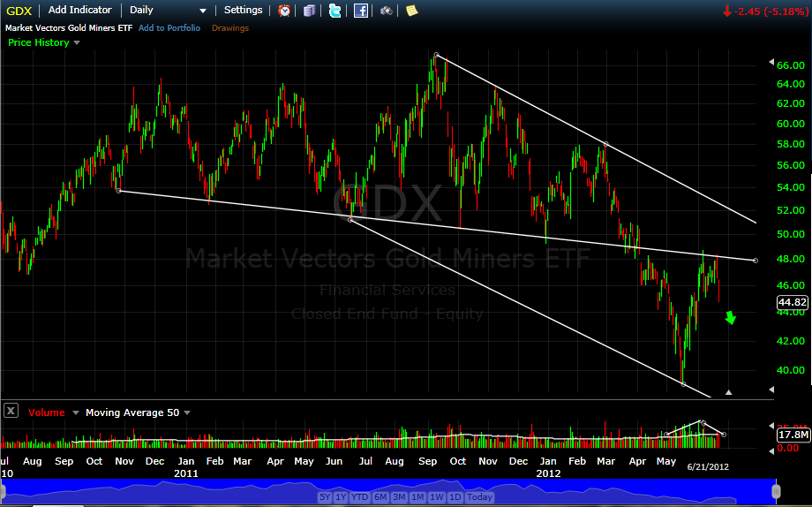This screenshot has height=507, width=812.
Task: Expand the Price History dropdown arrow
Action: click(x=77, y=42)
